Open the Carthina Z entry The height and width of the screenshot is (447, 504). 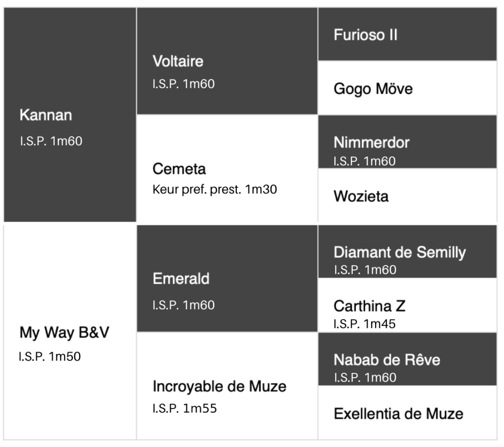point(408,305)
